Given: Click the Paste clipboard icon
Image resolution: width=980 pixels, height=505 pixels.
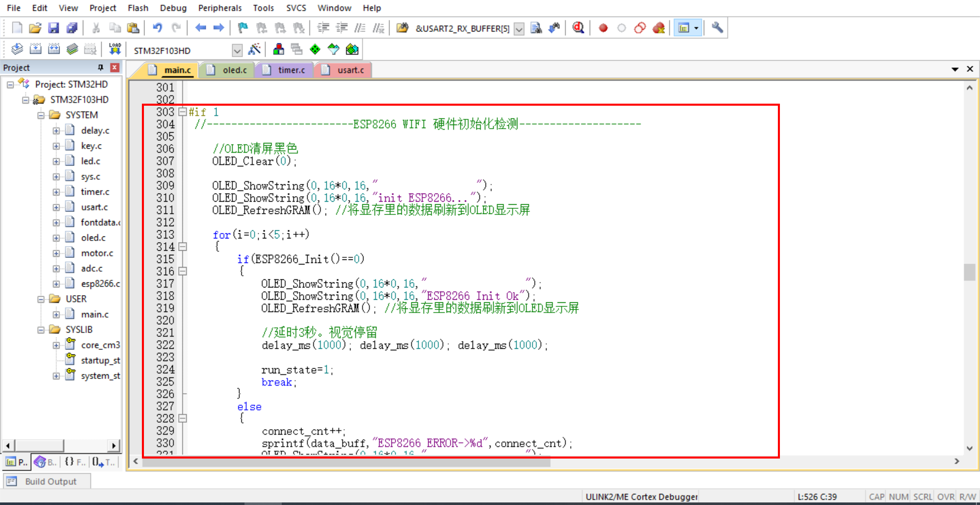Looking at the screenshot, I should [x=133, y=28].
